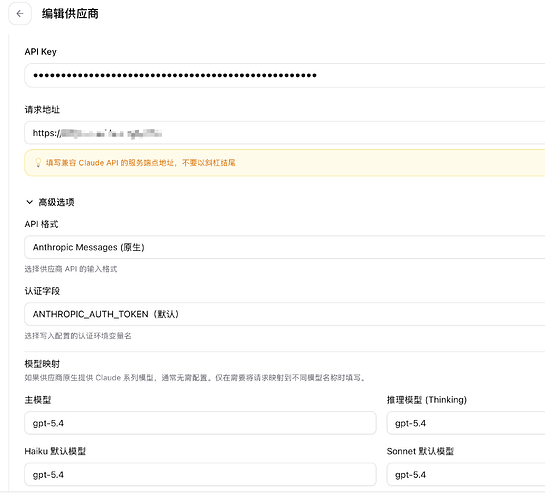Viewport: 545px width, 500px height.
Task: Click the 选择写入配置的认证环境变量名 helper text
Action: (78, 336)
